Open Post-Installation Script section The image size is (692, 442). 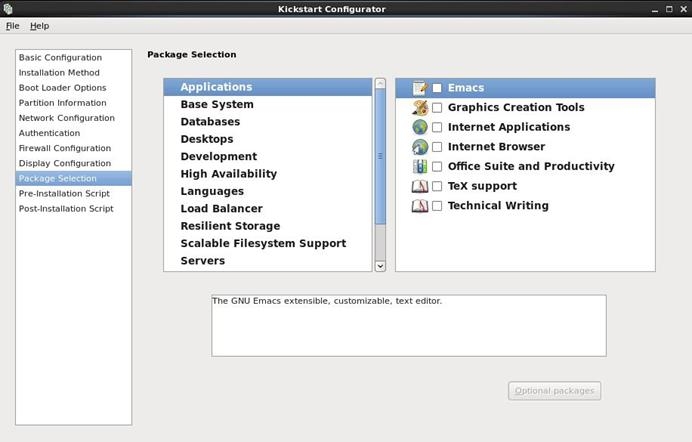coord(73,209)
